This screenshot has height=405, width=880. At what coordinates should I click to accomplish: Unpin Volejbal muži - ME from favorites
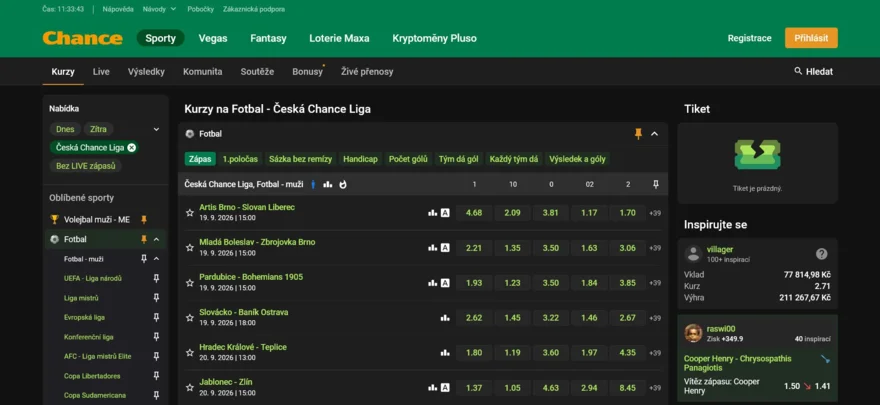tap(144, 219)
